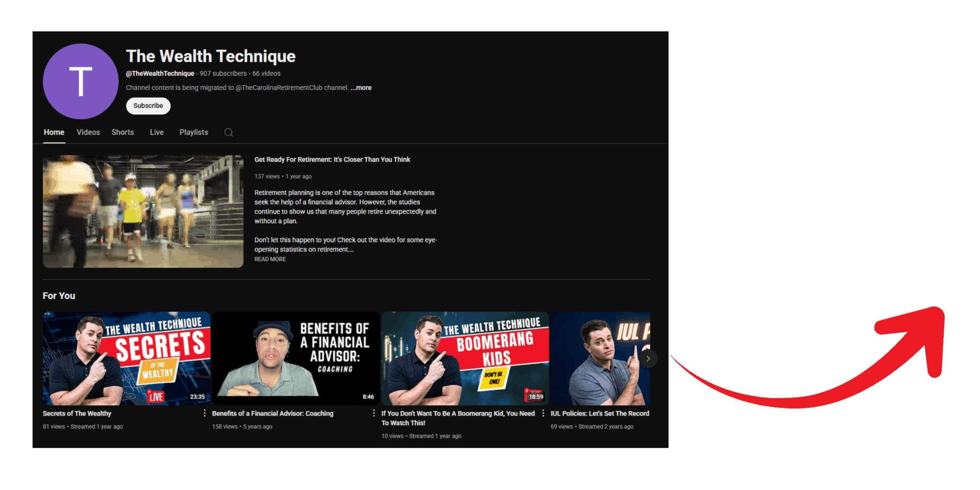This screenshot has height=490, width=980.
Task: Open the Live tab
Action: 156,133
